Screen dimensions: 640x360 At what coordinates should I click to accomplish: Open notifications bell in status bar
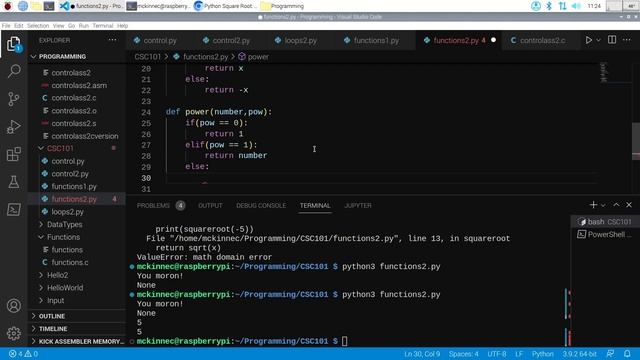627,354
